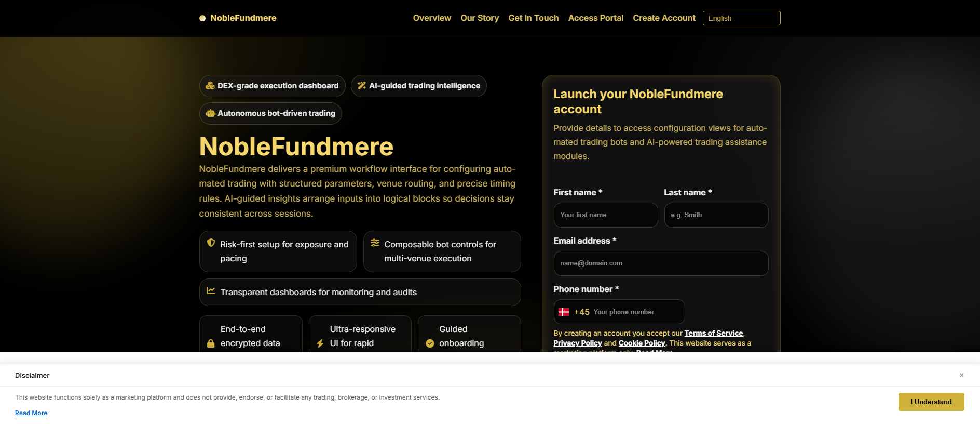980x425 pixels.
Task: Click the NobleFundmere brand name in header
Action: pos(243,18)
